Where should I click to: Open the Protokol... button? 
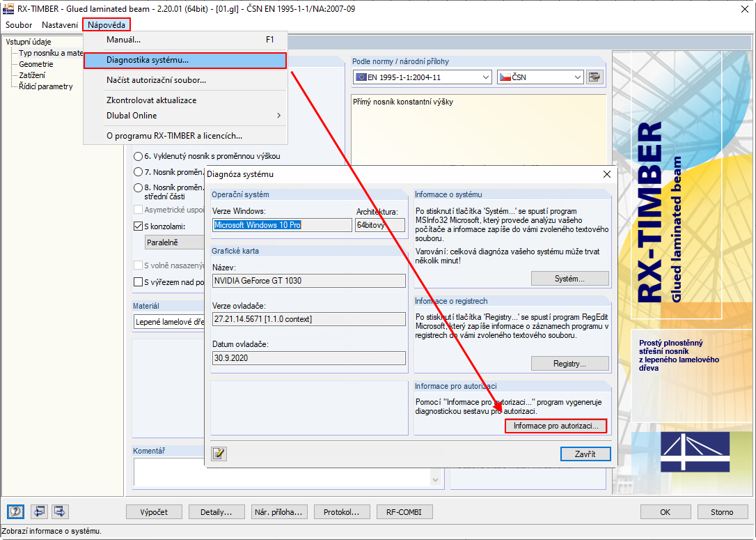342,512
